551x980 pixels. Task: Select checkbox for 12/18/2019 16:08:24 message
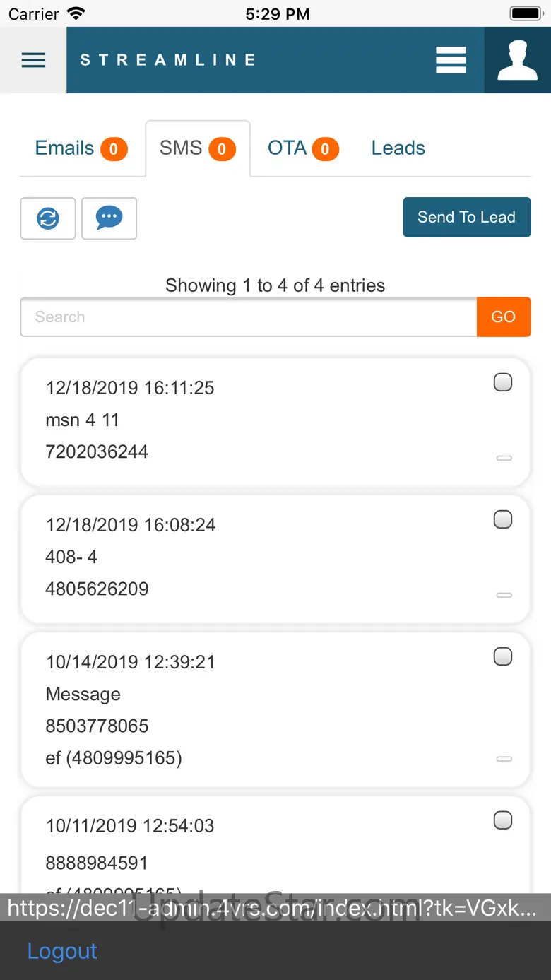click(502, 519)
